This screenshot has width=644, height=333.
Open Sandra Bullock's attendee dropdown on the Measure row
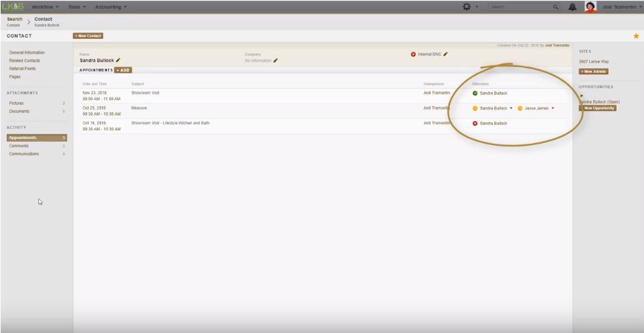pyautogui.click(x=511, y=108)
